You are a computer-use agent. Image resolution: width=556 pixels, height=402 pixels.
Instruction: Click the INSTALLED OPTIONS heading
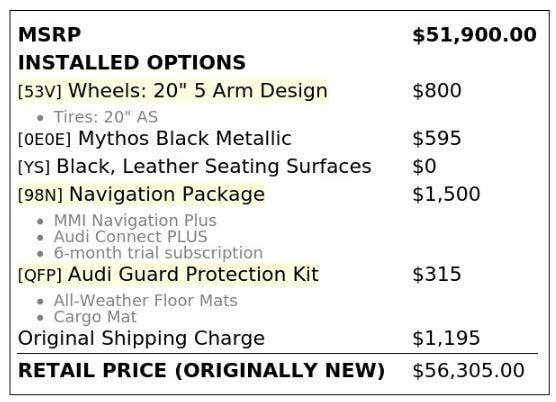(x=132, y=62)
